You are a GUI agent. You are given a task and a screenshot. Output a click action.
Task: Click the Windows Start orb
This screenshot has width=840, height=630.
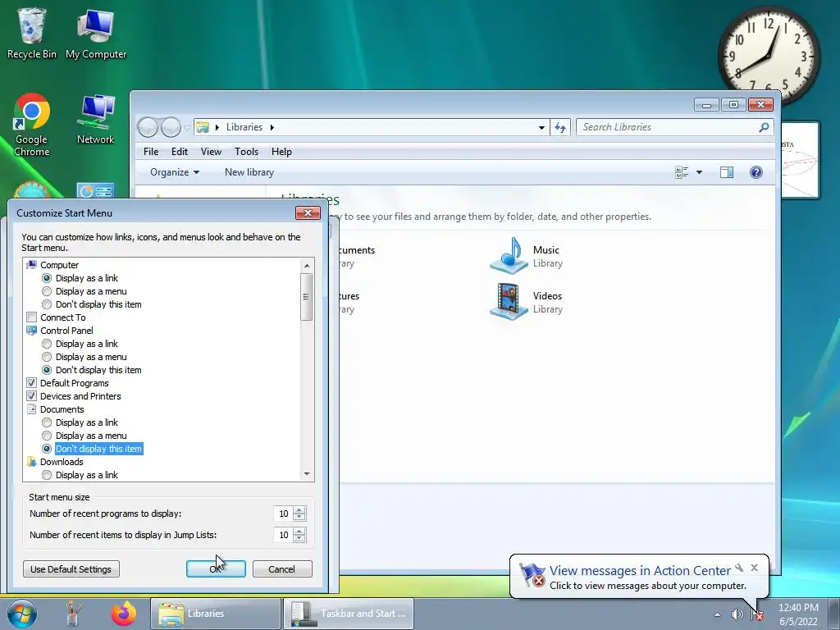pos(22,614)
